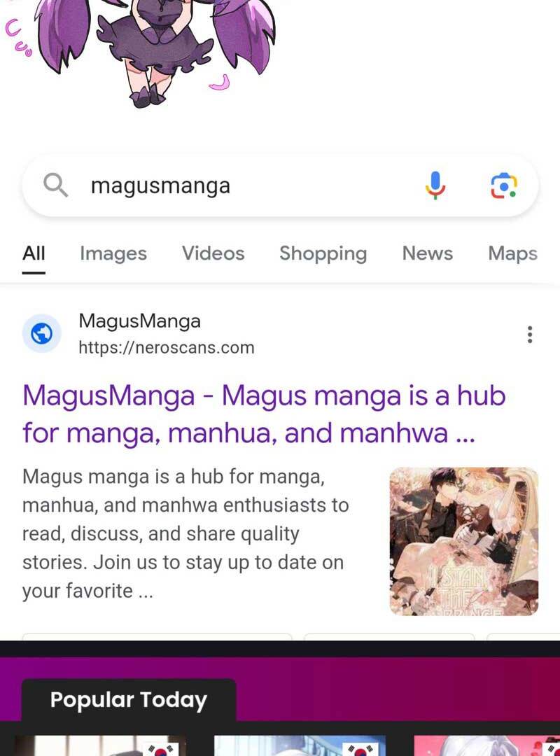Image resolution: width=560 pixels, height=756 pixels.
Task: Open the MagusManga hub result title link
Action: pyautogui.click(x=264, y=414)
